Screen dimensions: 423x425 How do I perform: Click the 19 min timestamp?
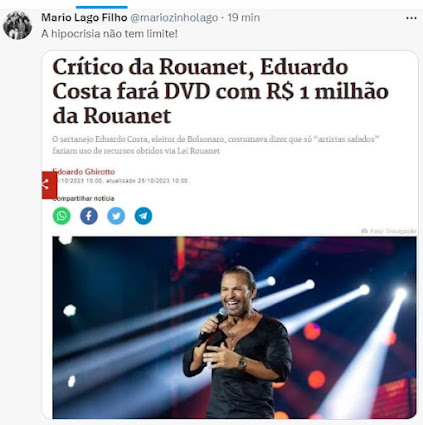pyautogui.click(x=244, y=18)
